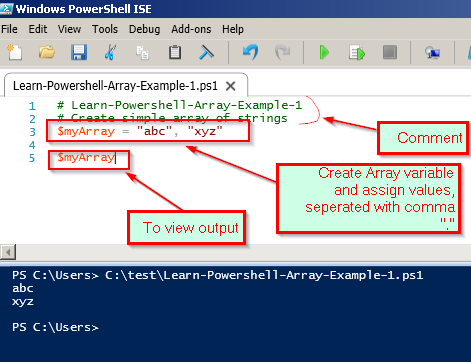
Task: Select the Learn-Powershell-Array-Example-1.ps1 tab
Action: [115, 86]
